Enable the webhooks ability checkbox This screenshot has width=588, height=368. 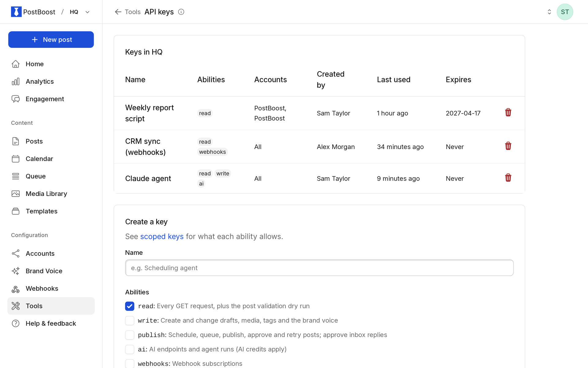[130, 364]
